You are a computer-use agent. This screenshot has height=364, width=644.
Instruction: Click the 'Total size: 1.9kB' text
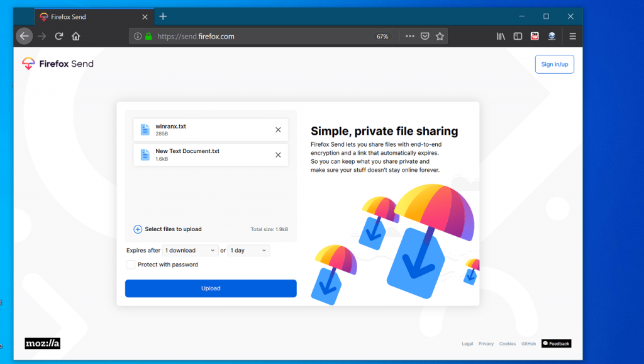269,229
